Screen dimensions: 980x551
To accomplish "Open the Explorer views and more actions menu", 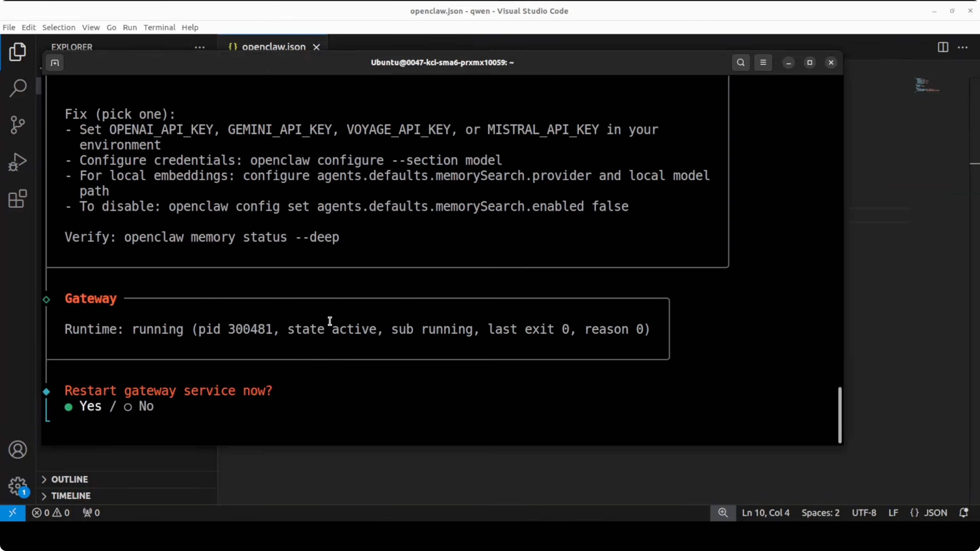I will (x=200, y=47).
